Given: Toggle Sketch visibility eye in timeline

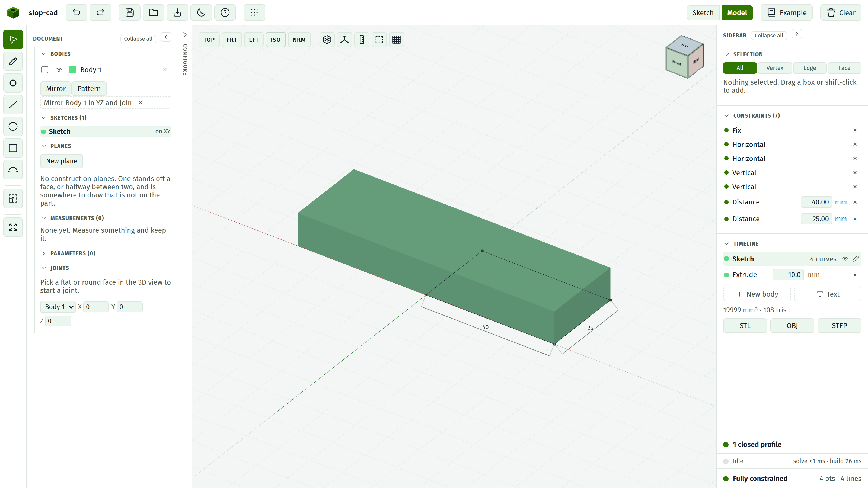Looking at the screenshot, I should tap(845, 259).
